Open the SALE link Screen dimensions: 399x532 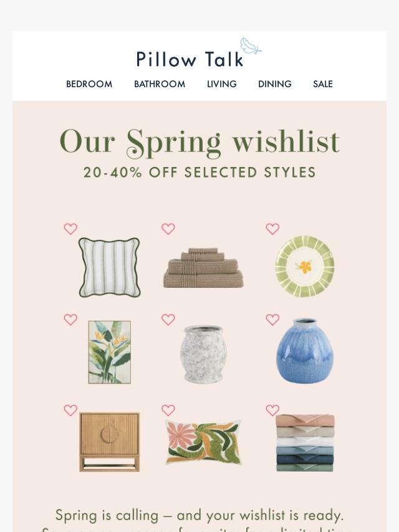pos(323,84)
